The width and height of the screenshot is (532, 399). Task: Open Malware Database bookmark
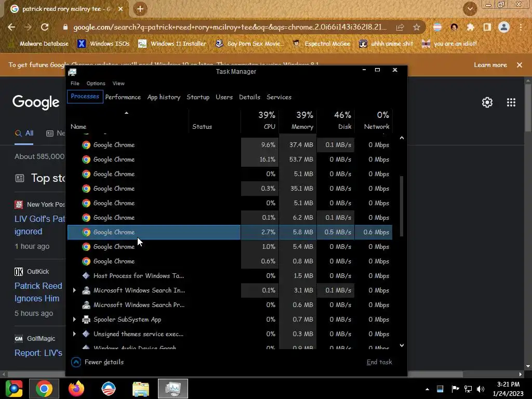[39, 44]
